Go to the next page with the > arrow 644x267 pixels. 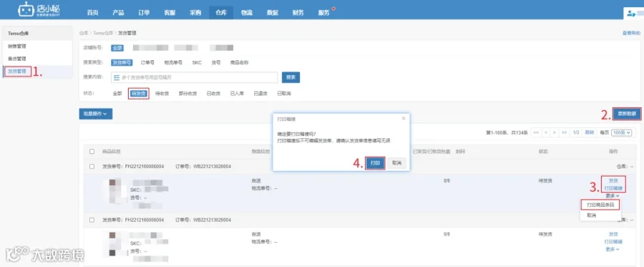click(555, 132)
